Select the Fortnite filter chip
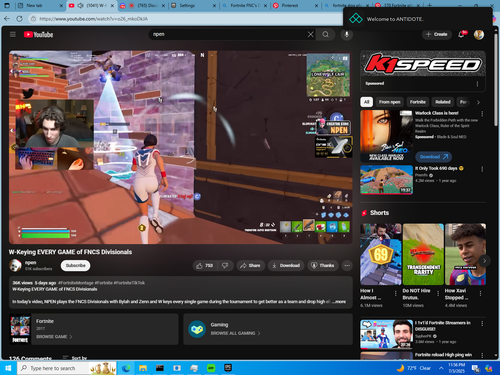 pyautogui.click(x=418, y=102)
